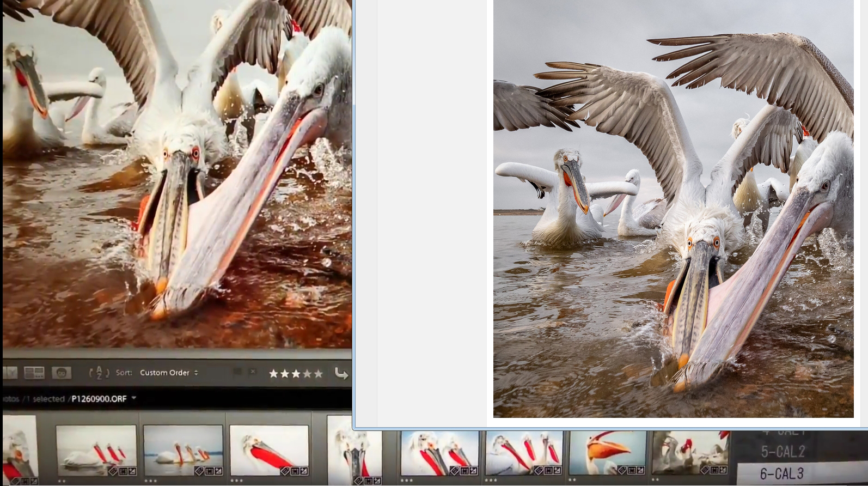Click the Sort label in toolbar
The width and height of the screenshot is (868, 486).
coord(124,373)
